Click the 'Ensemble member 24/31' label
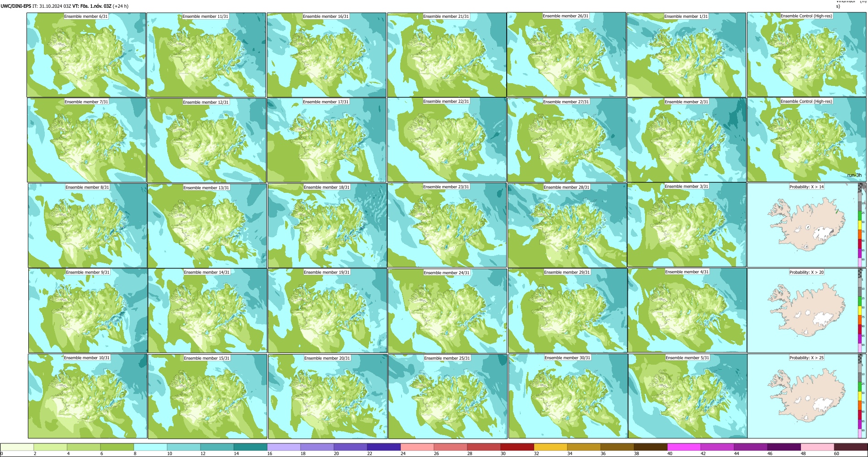Image resolution: width=868 pixels, height=457 pixels. [x=447, y=273]
